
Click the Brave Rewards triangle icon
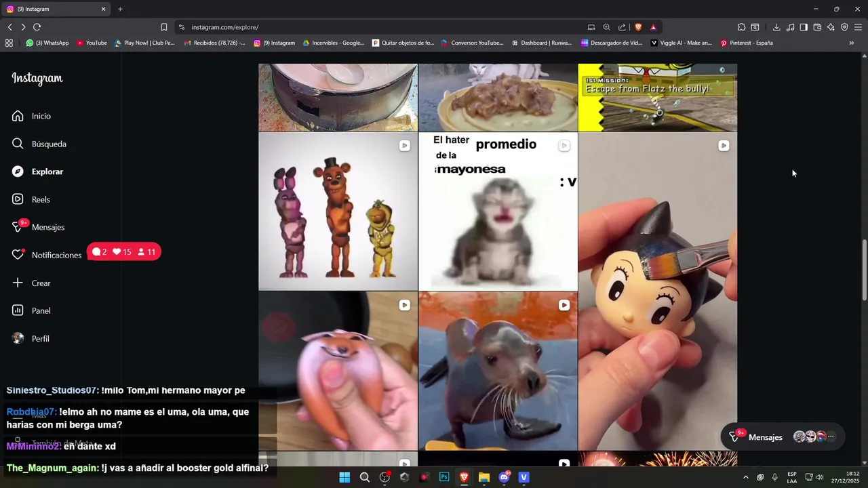click(x=653, y=27)
